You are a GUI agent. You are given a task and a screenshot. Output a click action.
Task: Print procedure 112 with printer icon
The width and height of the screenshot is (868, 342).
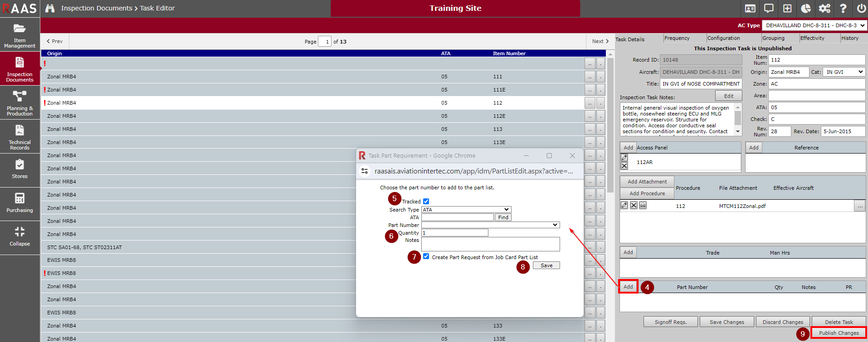(x=643, y=206)
